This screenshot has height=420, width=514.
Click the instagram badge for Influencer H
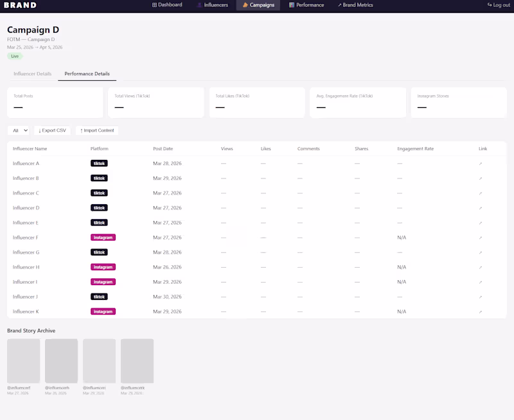pyautogui.click(x=103, y=267)
